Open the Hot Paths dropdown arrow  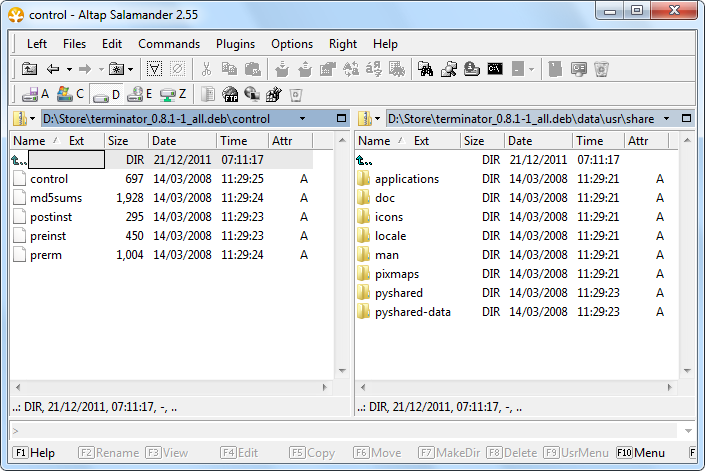(130, 70)
